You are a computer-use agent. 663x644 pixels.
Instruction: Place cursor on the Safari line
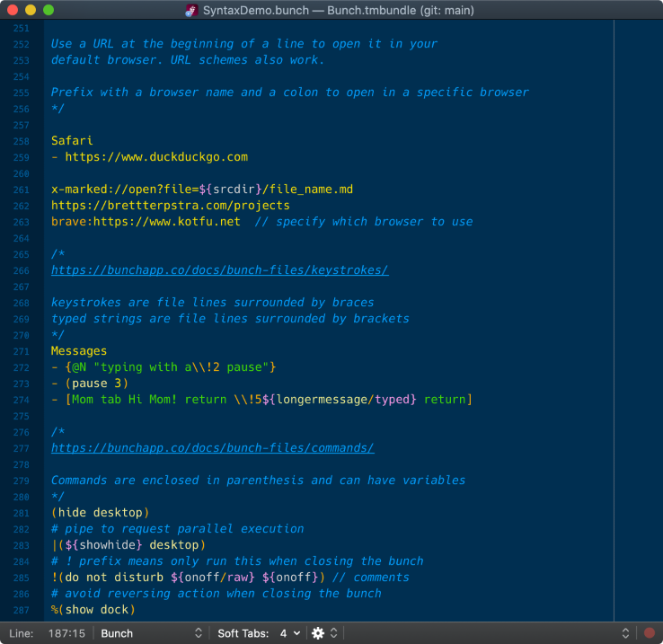pyautogui.click(x=72, y=141)
